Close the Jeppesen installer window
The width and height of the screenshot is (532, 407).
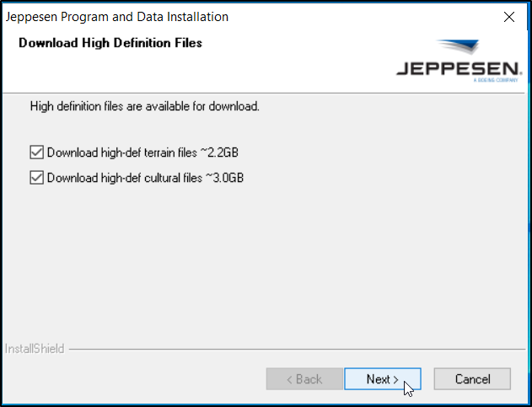tap(508, 17)
